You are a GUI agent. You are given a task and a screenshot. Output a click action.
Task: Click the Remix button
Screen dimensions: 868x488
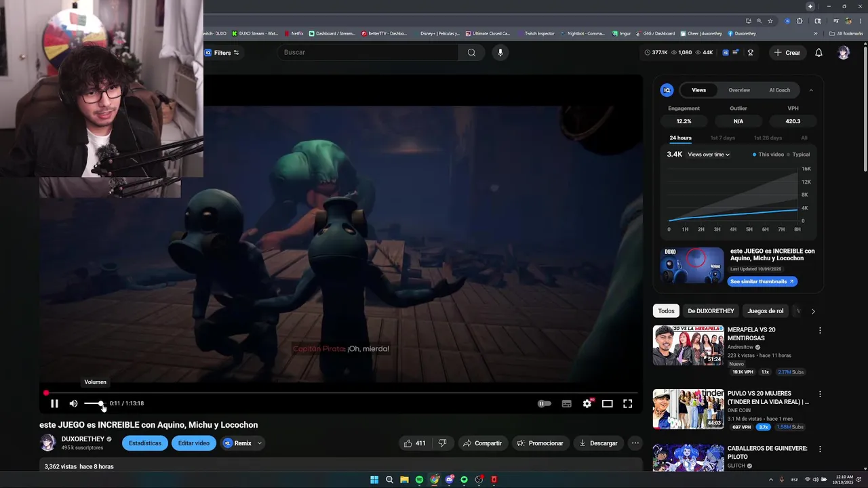(237, 443)
